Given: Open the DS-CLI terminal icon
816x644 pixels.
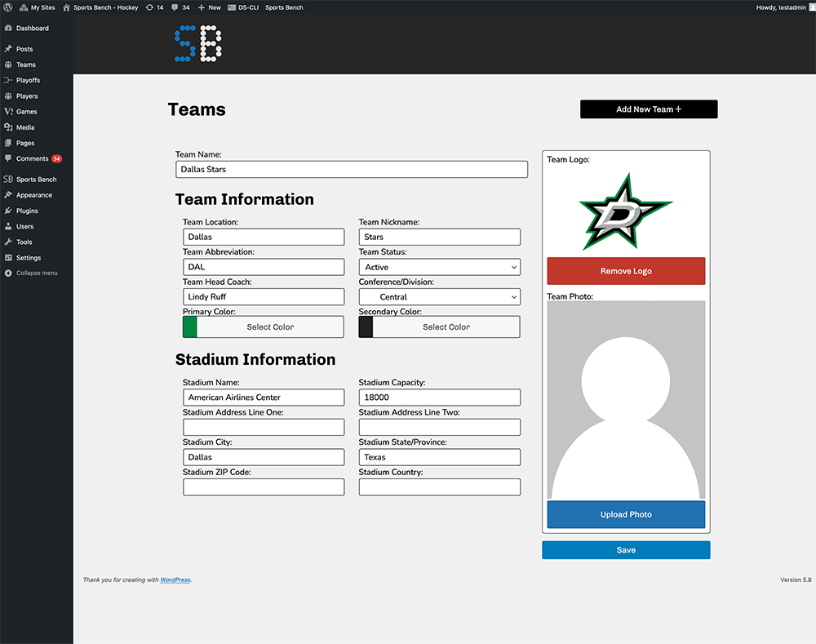Looking at the screenshot, I should click(232, 7).
